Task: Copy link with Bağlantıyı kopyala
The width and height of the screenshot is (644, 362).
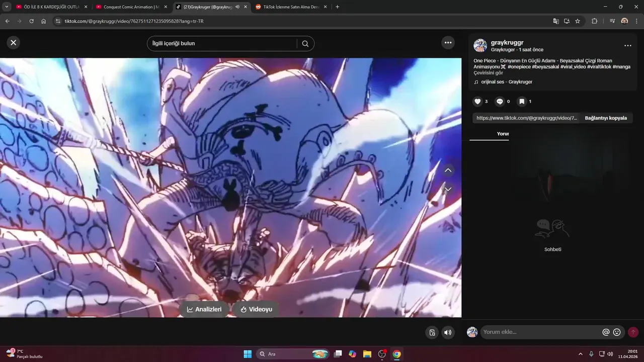Action: 606,118
